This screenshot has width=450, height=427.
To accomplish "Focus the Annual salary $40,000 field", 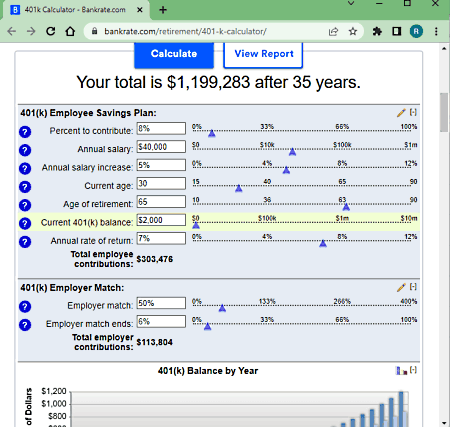I will [x=161, y=147].
